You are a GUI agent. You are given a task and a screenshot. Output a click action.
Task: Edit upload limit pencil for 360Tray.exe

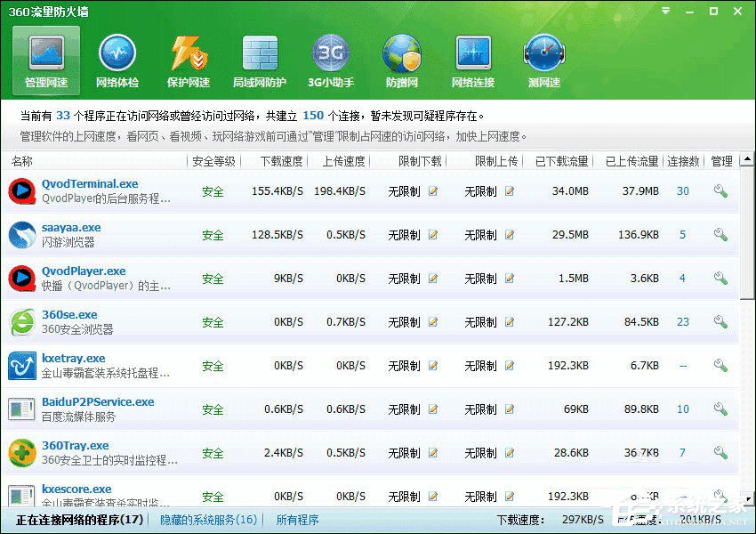click(x=507, y=453)
